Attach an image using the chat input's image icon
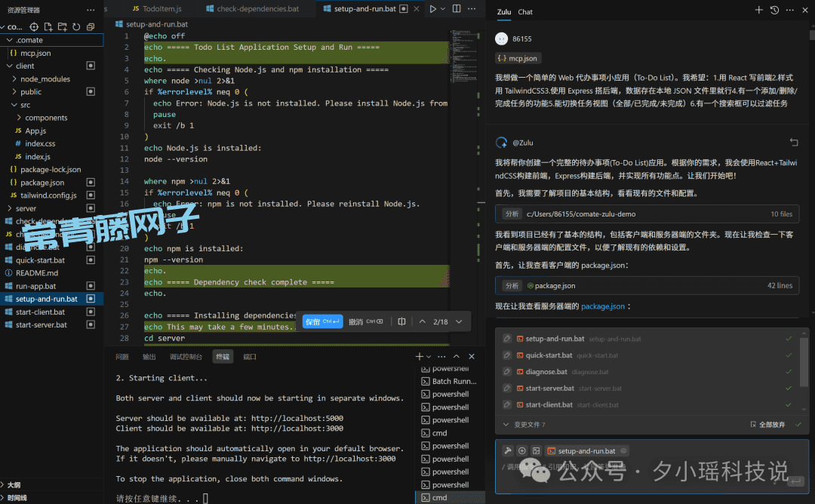Image resolution: width=815 pixels, height=504 pixels. tap(536, 450)
